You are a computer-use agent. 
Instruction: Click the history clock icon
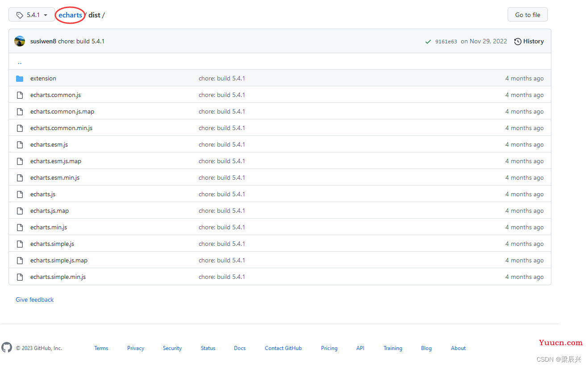click(x=517, y=42)
